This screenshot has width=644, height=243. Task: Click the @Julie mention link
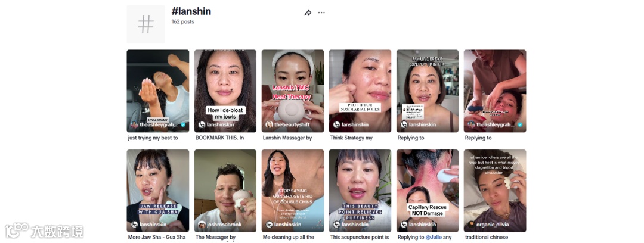(x=434, y=237)
